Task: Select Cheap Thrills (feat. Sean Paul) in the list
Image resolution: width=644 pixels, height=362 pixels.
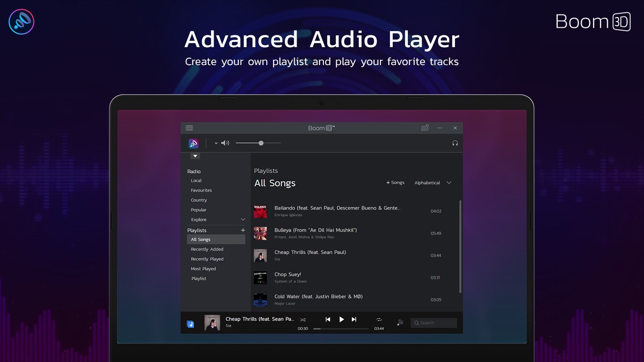Action: pyautogui.click(x=310, y=252)
